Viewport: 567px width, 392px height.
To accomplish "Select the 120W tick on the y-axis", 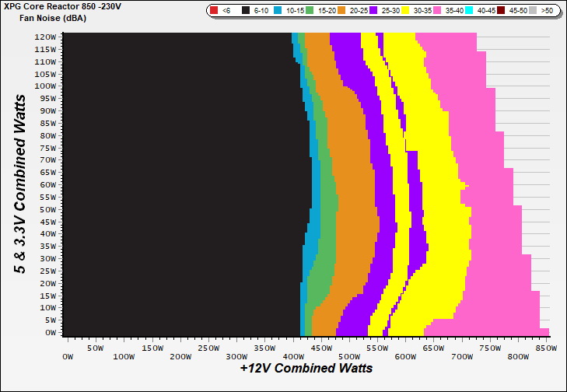I will [44, 37].
